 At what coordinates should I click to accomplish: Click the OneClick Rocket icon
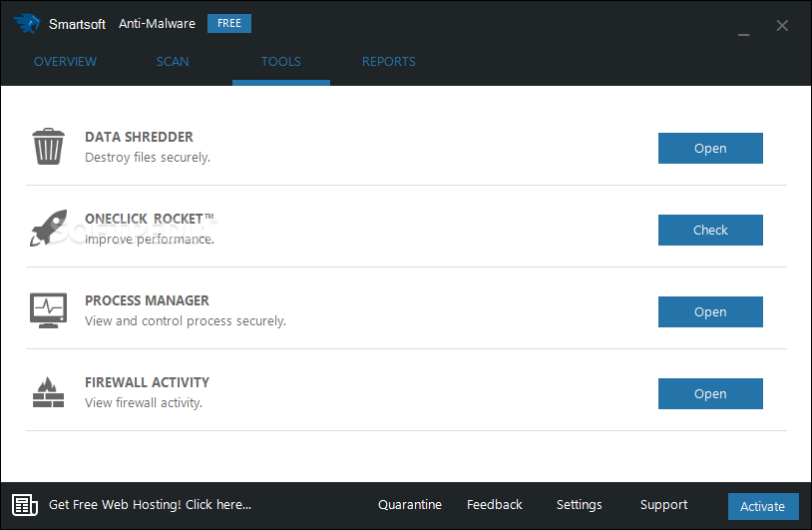point(48,228)
